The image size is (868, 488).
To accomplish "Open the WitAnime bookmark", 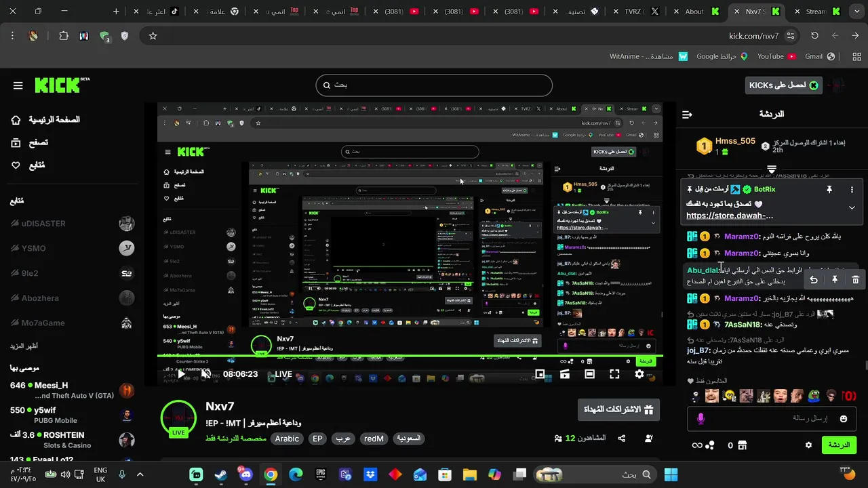I will (x=648, y=56).
